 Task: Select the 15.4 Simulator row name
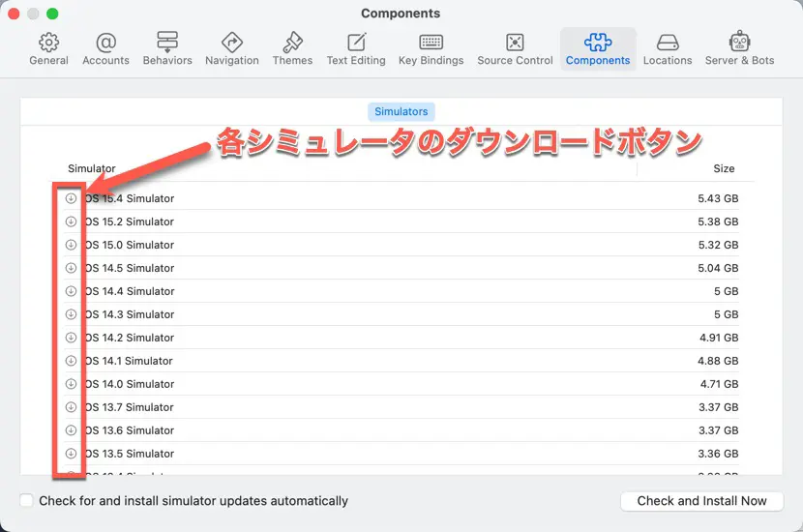[x=130, y=198]
